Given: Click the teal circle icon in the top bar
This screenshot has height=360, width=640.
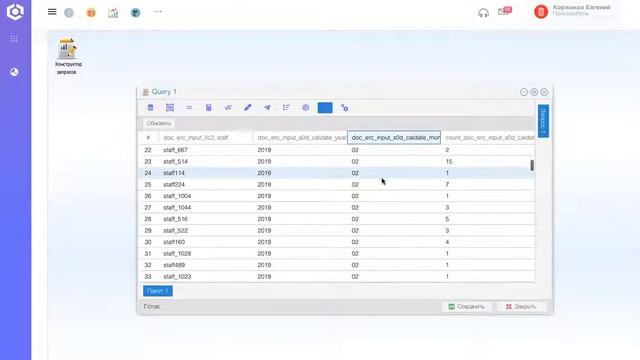Looking at the screenshot, I should 136,13.
